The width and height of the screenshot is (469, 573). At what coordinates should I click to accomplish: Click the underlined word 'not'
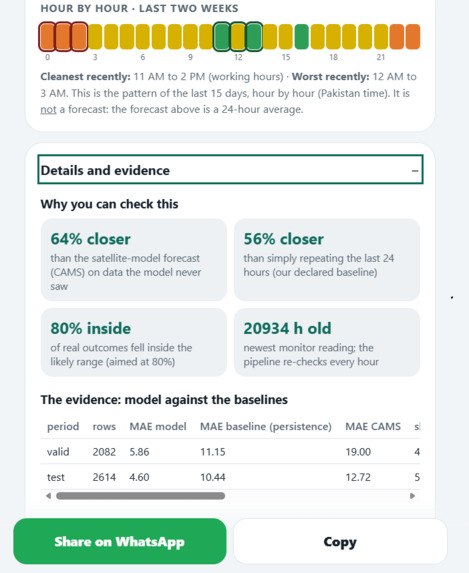click(x=48, y=109)
